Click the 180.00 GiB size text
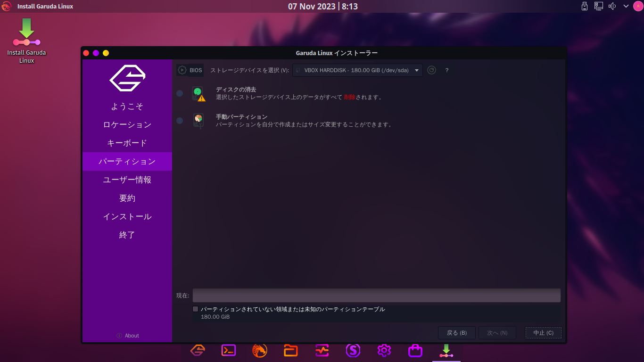Image resolution: width=644 pixels, height=362 pixels. [215, 317]
